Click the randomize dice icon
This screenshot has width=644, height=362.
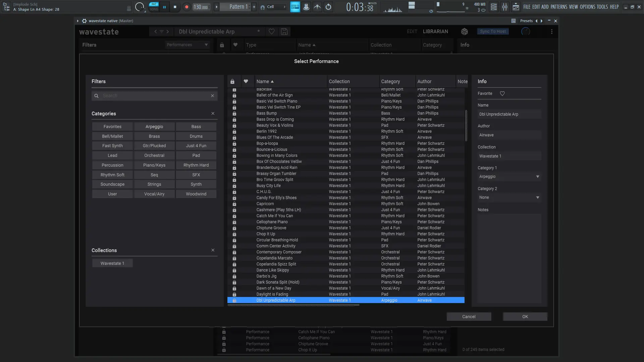click(x=464, y=32)
